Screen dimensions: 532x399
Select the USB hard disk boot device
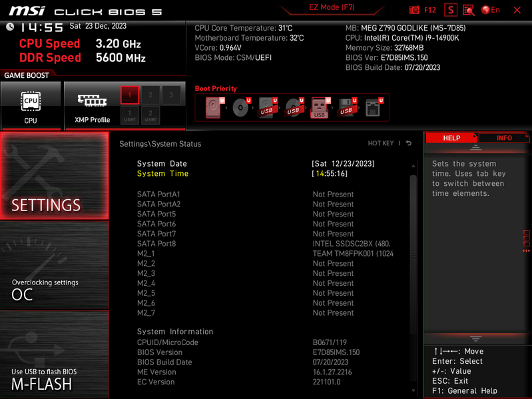268,107
